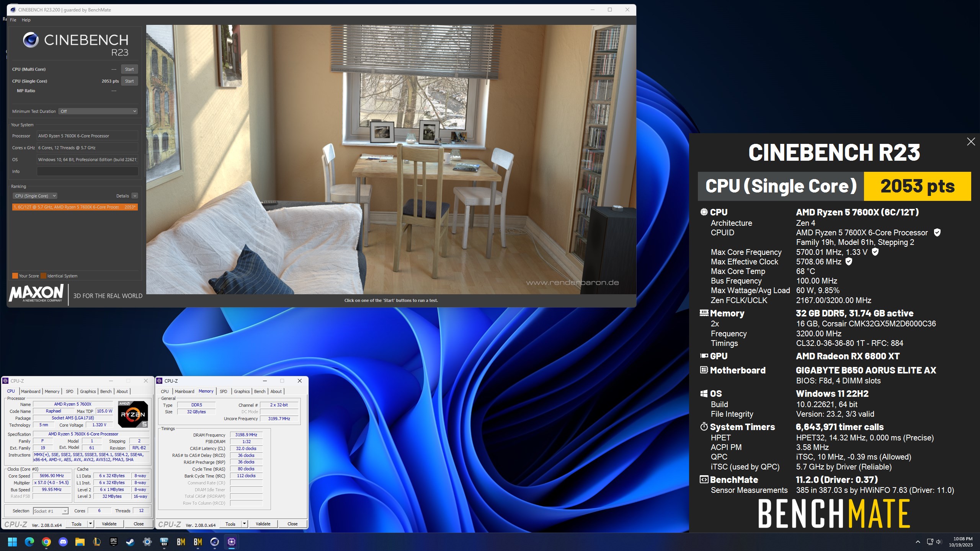Viewport: 980px width, 551px height.
Task: Open Graphics tab in left CPU-Z window
Action: click(88, 391)
